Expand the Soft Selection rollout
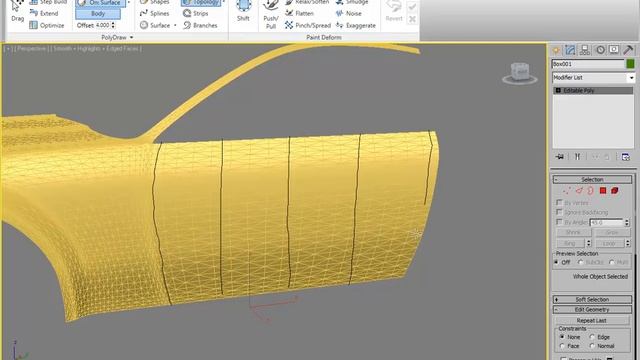 point(592,300)
